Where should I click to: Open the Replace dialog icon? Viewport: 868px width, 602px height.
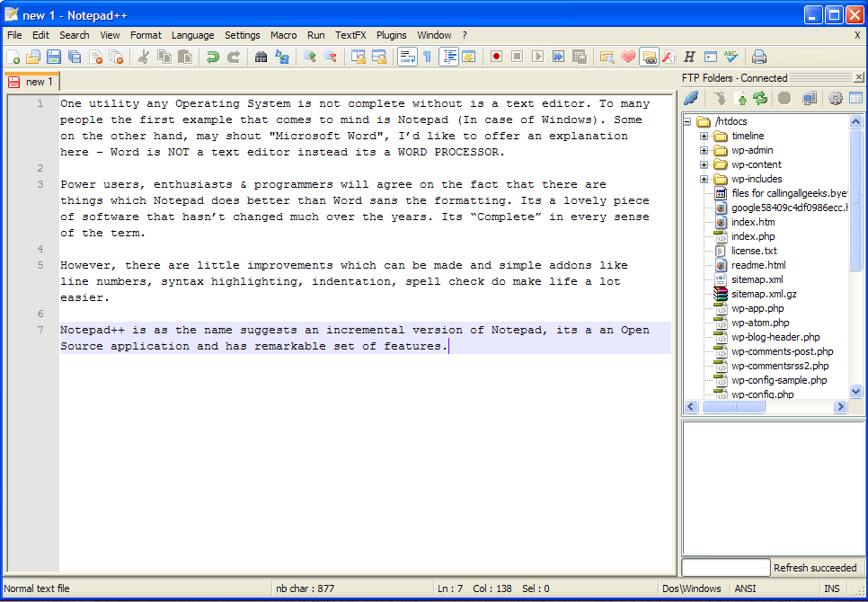tap(282, 57)
